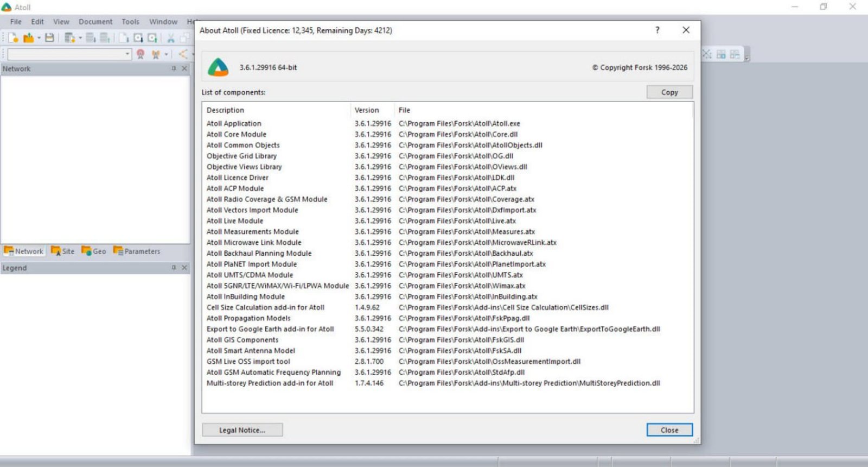
Task: Click the red transmitter site icon
Action: point(141,54)
